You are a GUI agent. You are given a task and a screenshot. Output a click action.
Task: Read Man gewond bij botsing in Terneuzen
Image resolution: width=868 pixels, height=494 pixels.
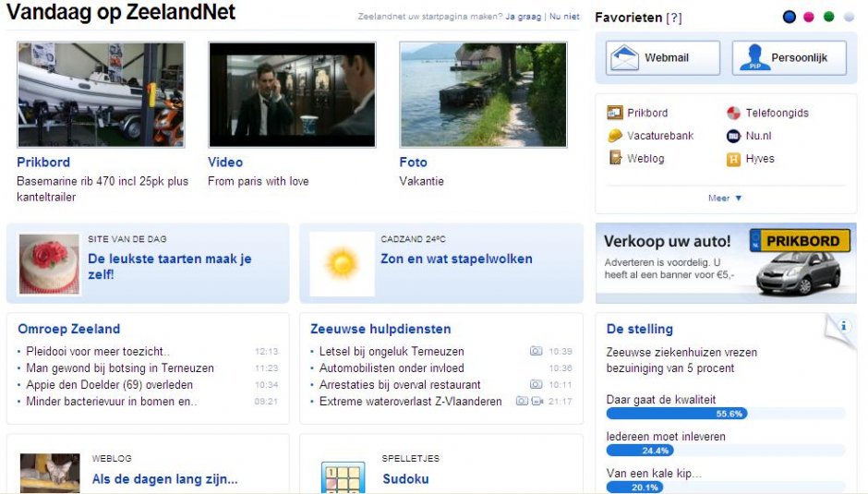(120, 367)
